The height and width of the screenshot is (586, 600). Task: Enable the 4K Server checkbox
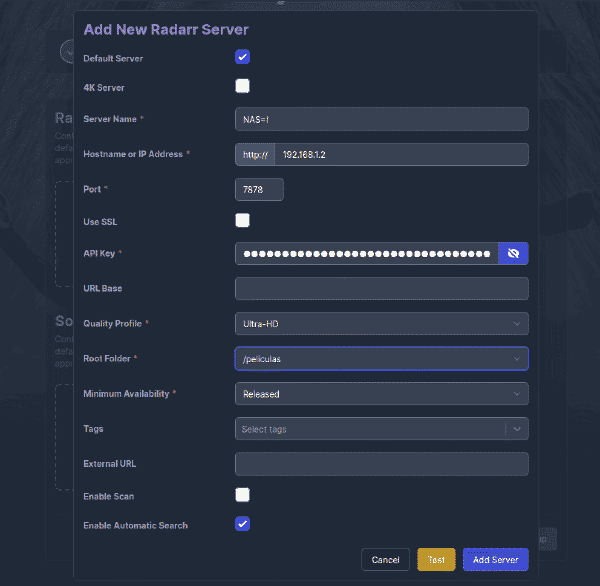242,86
